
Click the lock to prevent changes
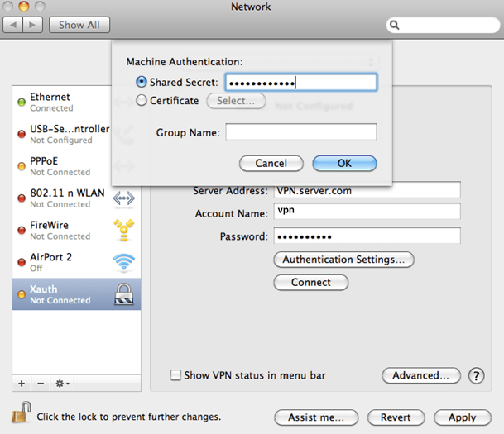pos(22,413)
